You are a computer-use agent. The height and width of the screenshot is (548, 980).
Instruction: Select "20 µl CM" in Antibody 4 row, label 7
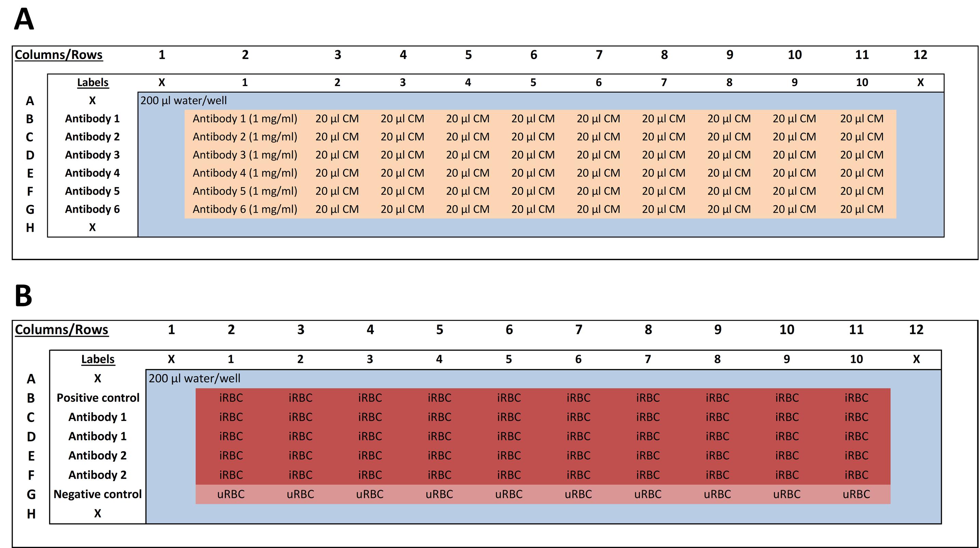664,173
